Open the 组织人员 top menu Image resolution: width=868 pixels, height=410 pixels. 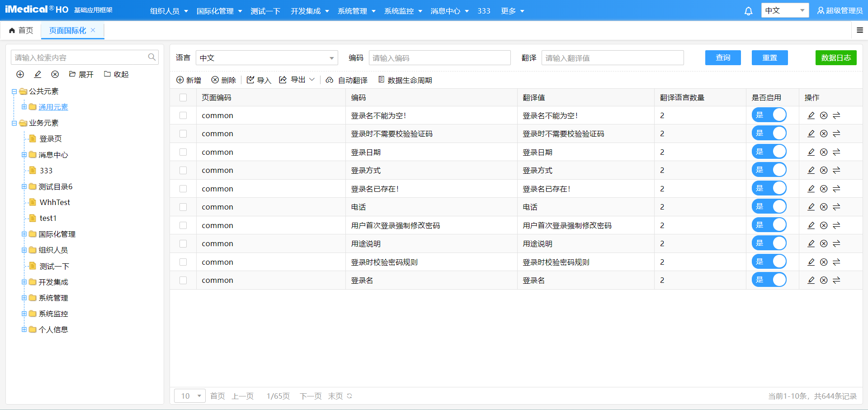pos(169,11)
